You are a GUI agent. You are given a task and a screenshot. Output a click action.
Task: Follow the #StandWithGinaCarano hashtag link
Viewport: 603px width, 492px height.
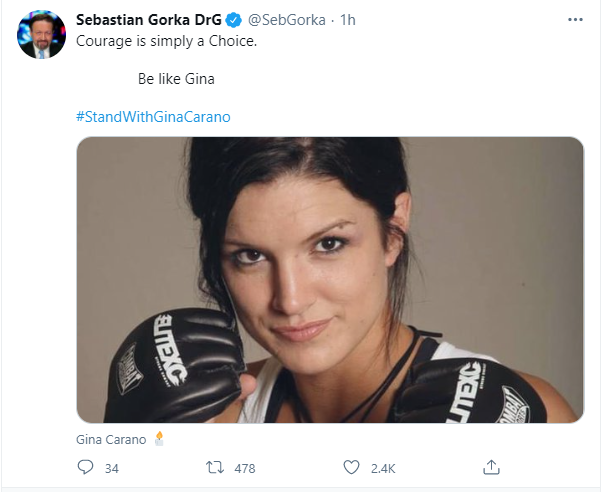click(x=153, y=116)
